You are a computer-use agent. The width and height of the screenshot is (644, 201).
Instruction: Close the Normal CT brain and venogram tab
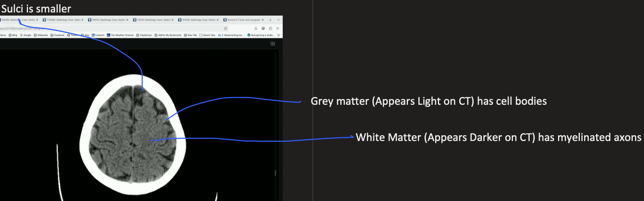tap(263, 20)
